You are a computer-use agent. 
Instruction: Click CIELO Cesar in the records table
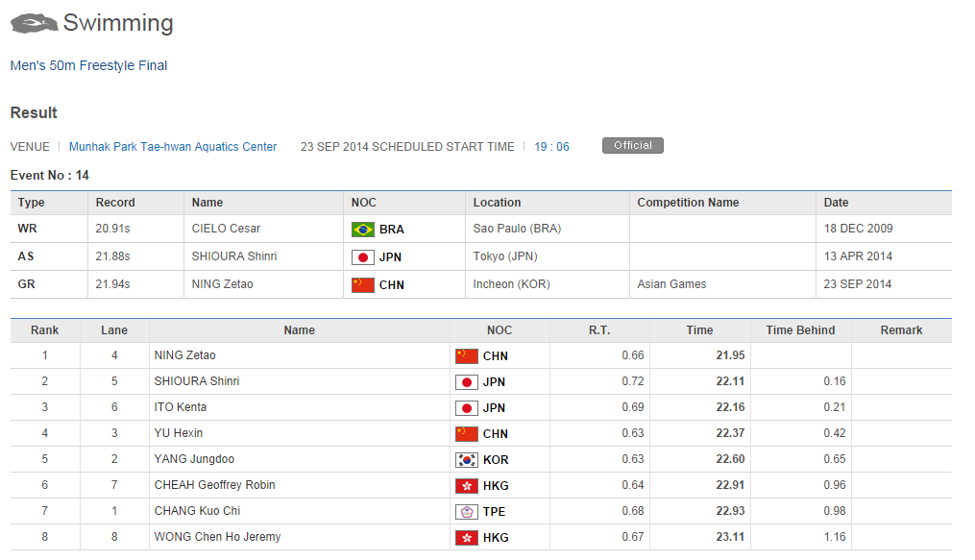[x=226, y=230]
